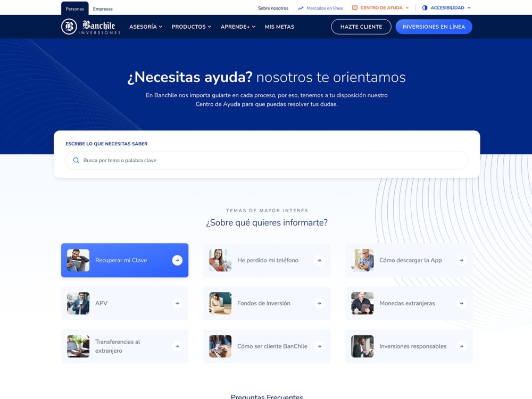Click the Accesibilidad contrast icon
Image resolution: width=532 pixels, height=399 pixels.
(x=425, y=8)
